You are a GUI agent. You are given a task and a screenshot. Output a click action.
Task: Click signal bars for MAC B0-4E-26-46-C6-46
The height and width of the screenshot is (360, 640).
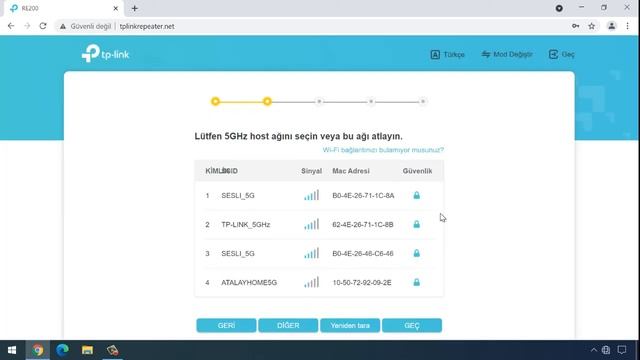click(x=311, y=253)
